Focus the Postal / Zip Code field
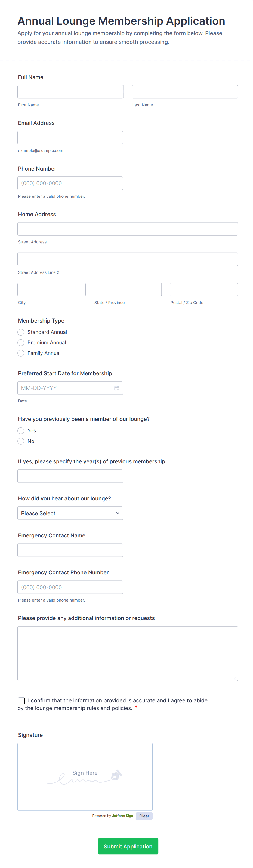This screenshot has width=253, height=868. [204, 289]
